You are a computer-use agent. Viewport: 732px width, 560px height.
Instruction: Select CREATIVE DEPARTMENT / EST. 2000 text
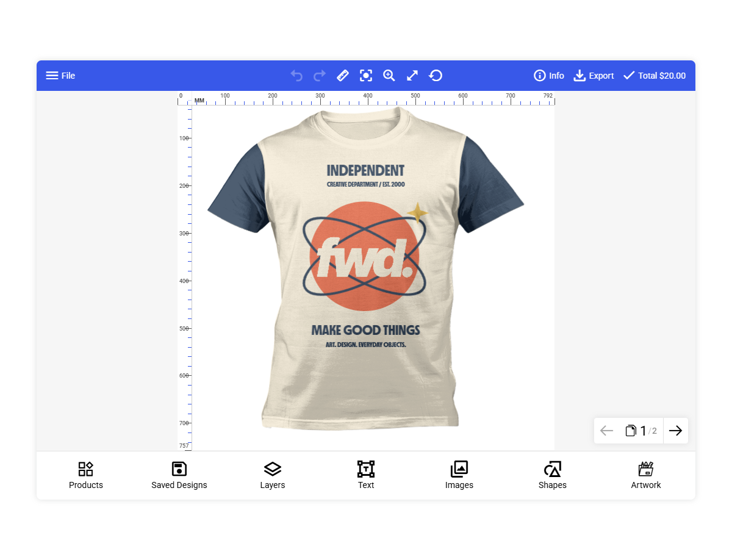tap(366, 184)
